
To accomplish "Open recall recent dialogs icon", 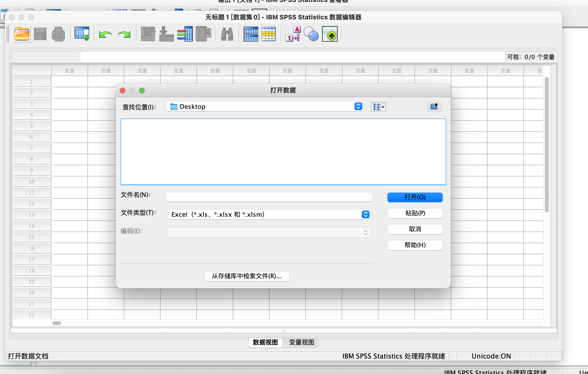I will pyautogui.click(x=82, y=34).
